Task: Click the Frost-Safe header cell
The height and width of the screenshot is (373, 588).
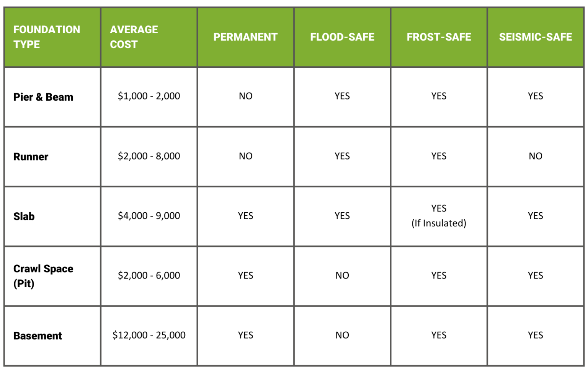Action: point(439,37)
